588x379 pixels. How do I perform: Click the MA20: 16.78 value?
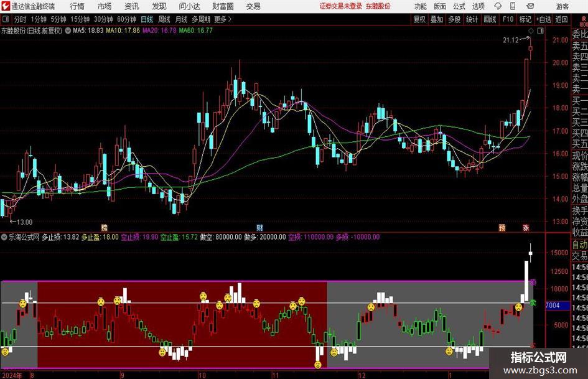[159, 30]
